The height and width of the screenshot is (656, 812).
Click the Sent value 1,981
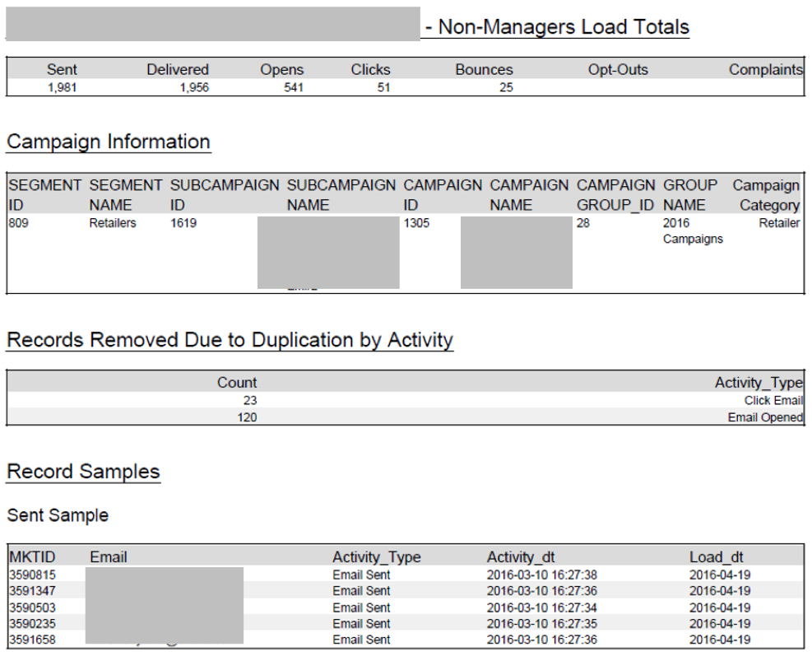[x=63, y=87]
